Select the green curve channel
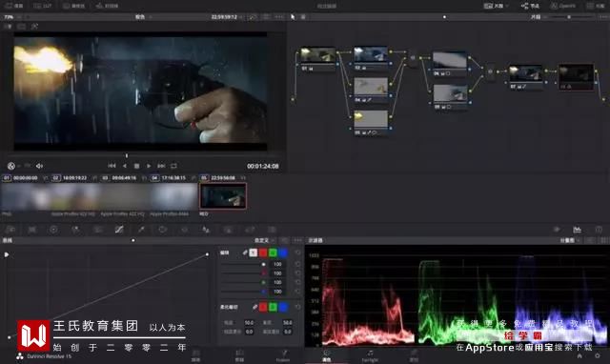This screenshot has height=364, width=610. (x=273, y=253)
